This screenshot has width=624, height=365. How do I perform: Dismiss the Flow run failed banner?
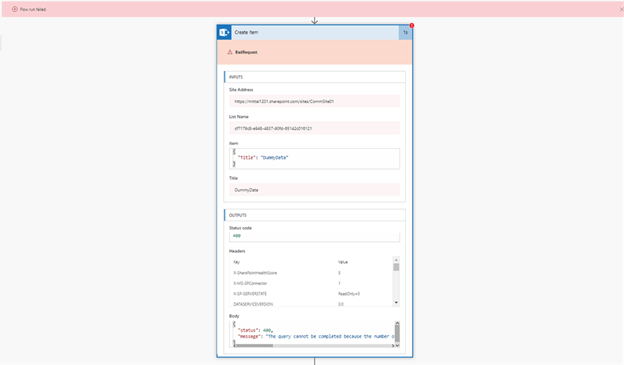tap(621, 9)
